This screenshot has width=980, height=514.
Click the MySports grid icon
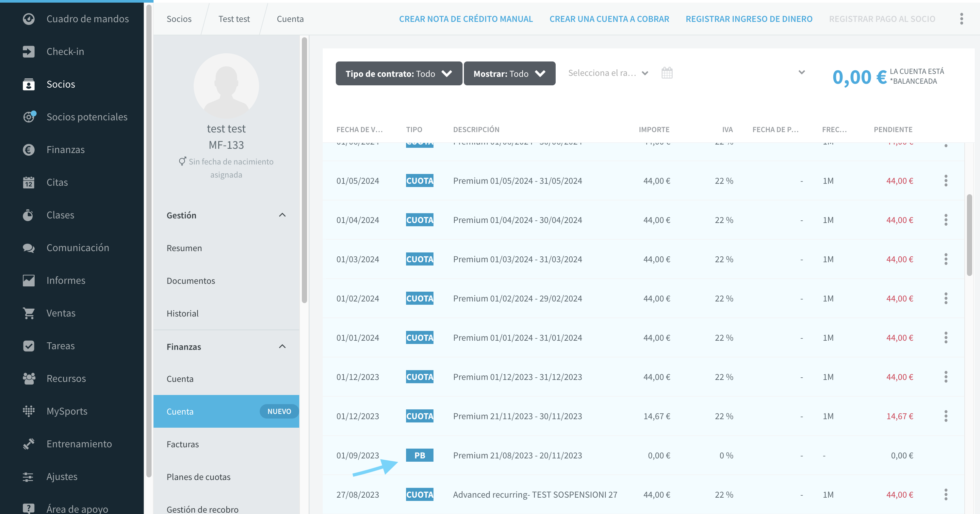(28, 411)
